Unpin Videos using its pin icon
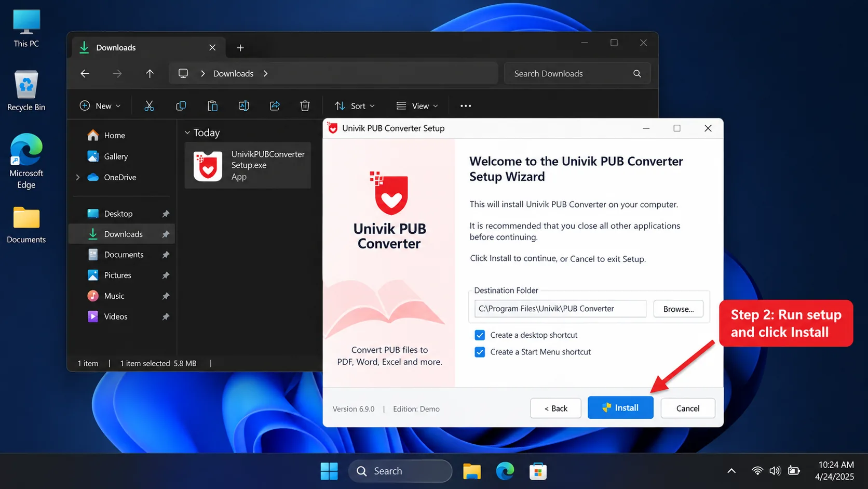The height and width of the screenshot is (489, 868). pyautogui.click(x=166, y=316)
